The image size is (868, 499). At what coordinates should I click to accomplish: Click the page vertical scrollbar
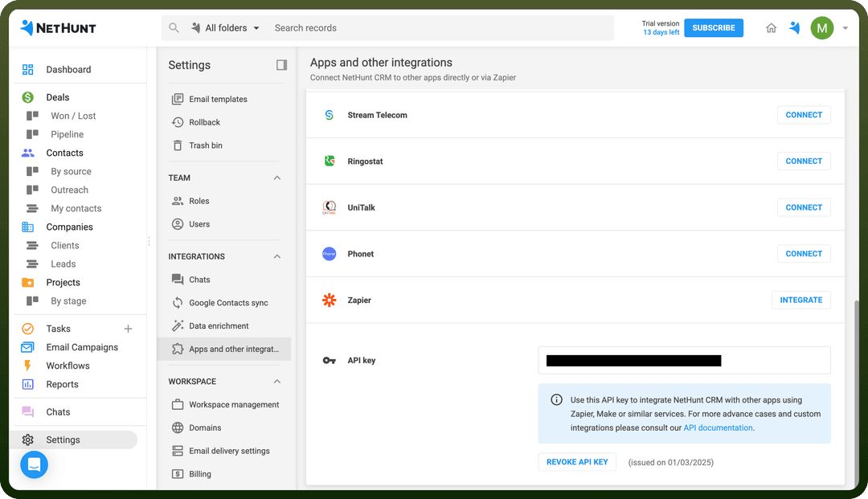[857, 393]
